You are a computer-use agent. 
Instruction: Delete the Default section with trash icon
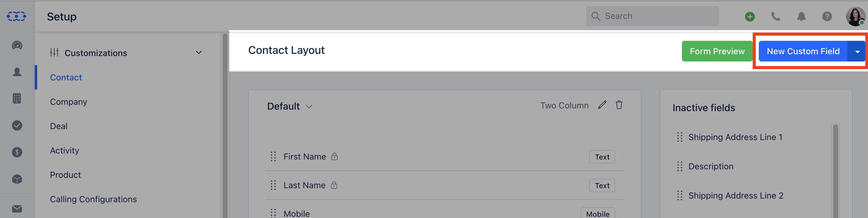pyautogui.click(x=619, y=105)
